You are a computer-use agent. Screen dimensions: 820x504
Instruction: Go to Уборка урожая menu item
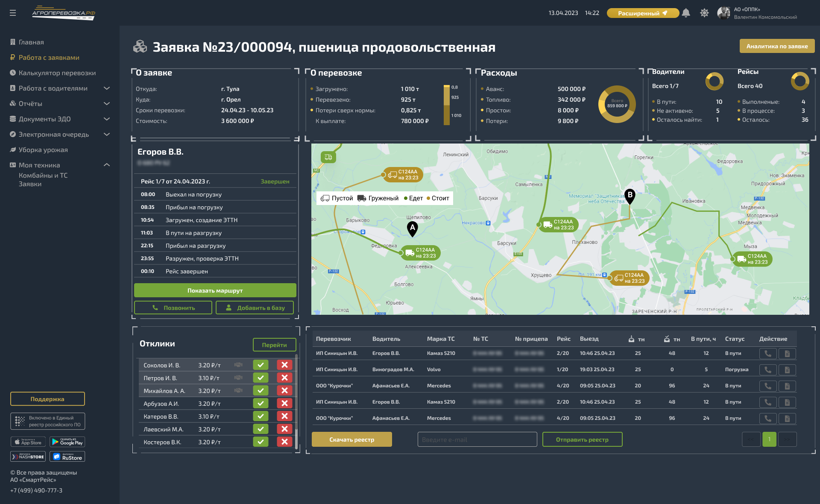pyautogui.click(x=43, y=150)
